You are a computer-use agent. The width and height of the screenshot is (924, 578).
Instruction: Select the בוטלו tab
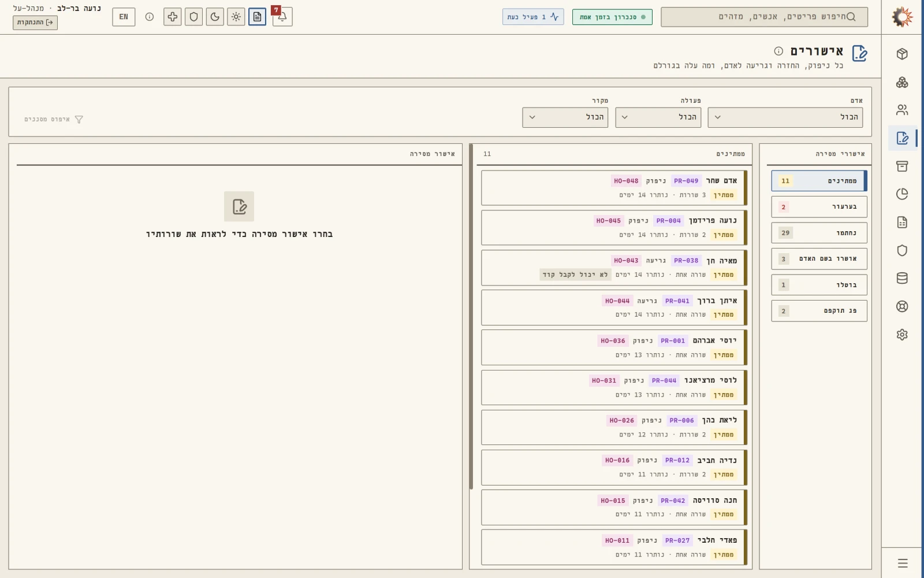819,285
